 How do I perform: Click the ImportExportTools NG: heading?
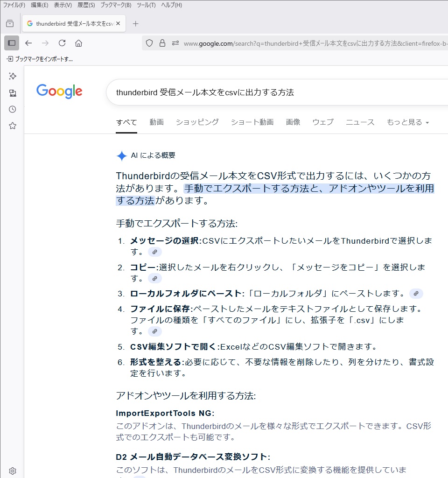165,413
